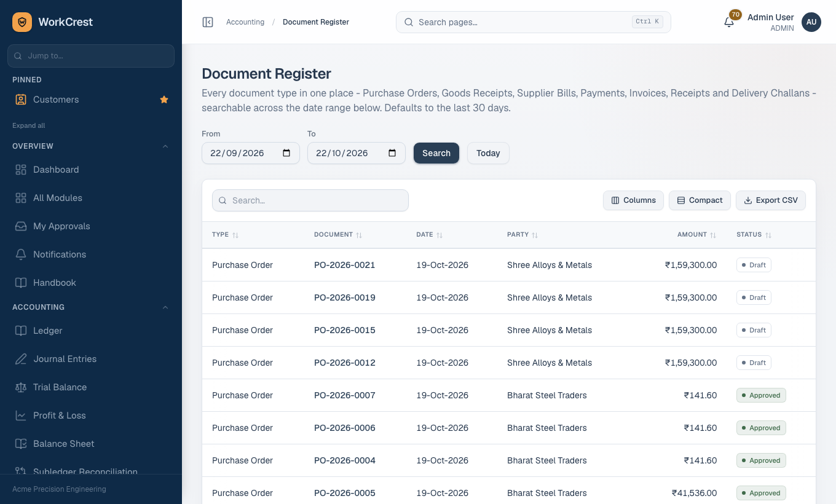The width and height of the screenshot is (836, 504).
Task: Click the To date field
Action: 357,153
